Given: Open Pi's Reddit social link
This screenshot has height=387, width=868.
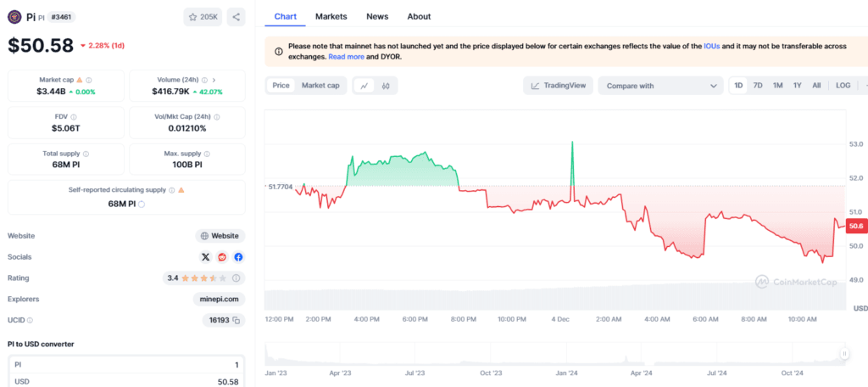Looking at the screenshot, I should point(222,256).
